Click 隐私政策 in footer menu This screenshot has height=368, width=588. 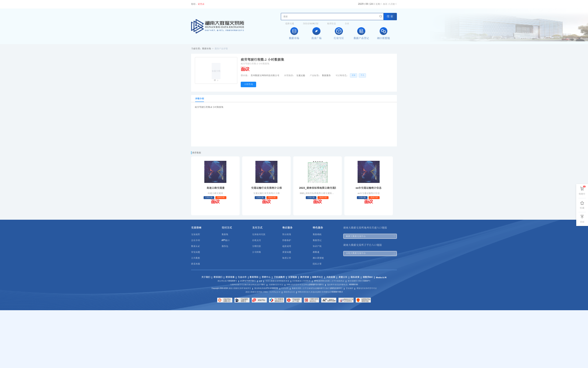point(355,277)
